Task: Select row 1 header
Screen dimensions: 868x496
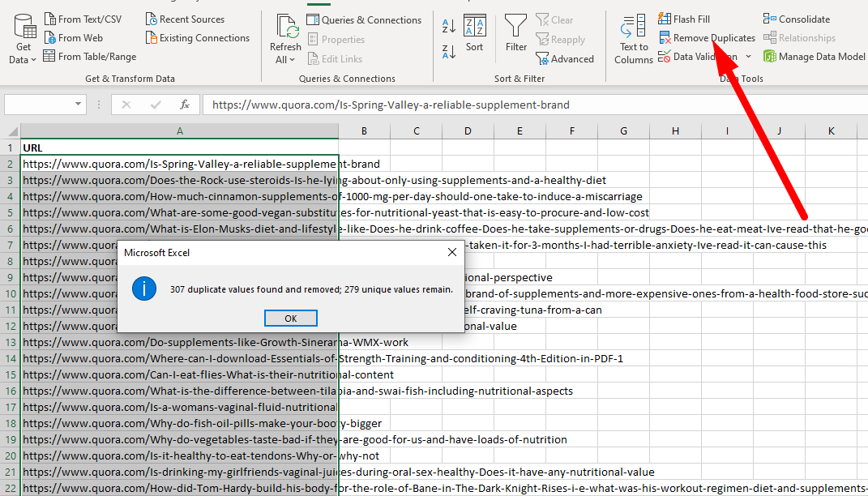Action: pyautogui.click(x=10, y=148)
